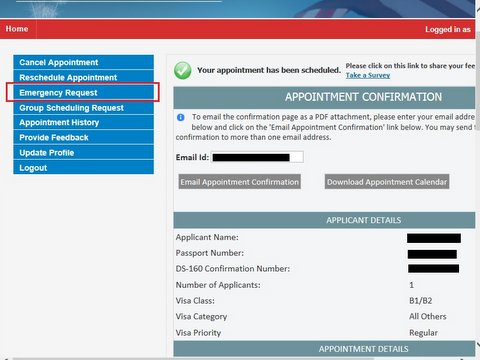Follow the Take a Survey link
Screen dimensions: 480x360
tap(368, 75)
